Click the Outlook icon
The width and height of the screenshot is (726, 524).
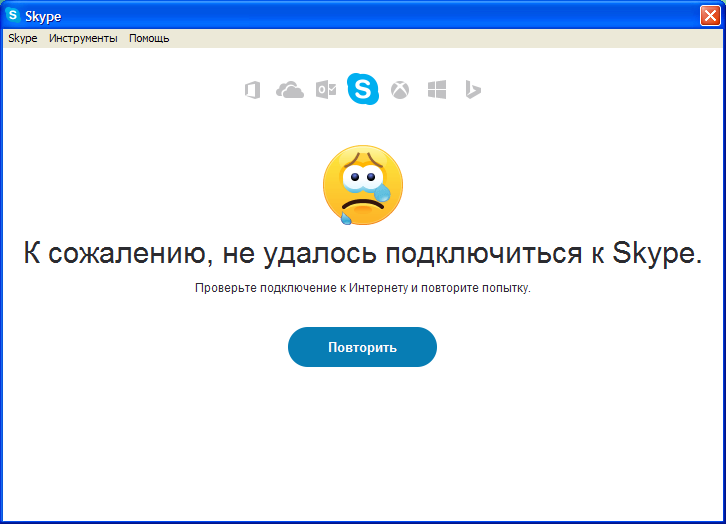click(x=326, y=90)
